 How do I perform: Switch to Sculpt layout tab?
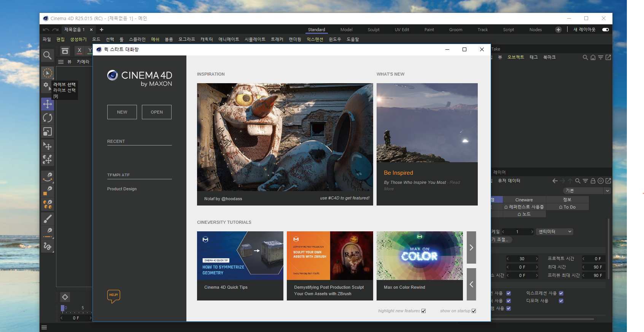374,30
